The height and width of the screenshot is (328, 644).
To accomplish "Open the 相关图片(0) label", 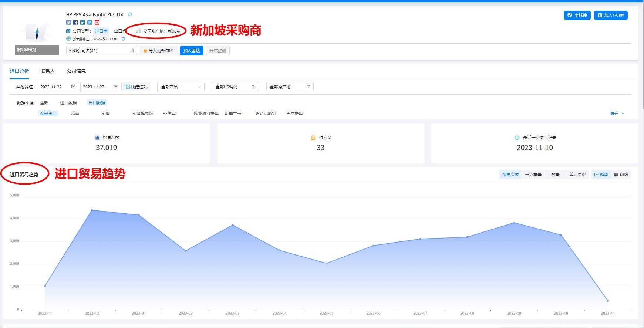I will (37, 50).
